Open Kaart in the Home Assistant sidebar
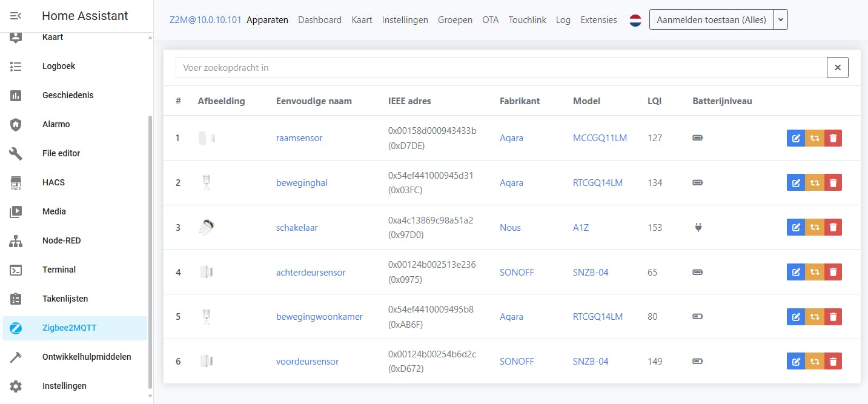Viewport: 868px width, 404px height. coord(75,38)
